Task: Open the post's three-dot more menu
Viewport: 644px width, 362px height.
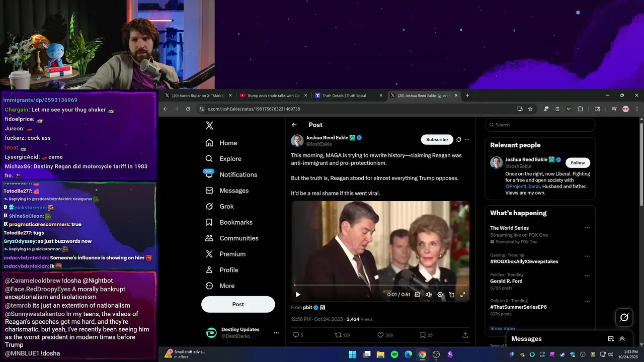Action: (x=467, y=139)
